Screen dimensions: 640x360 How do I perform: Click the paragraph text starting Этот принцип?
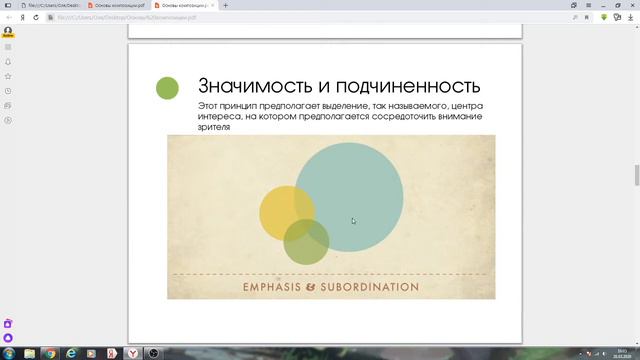tap(340, 116)
